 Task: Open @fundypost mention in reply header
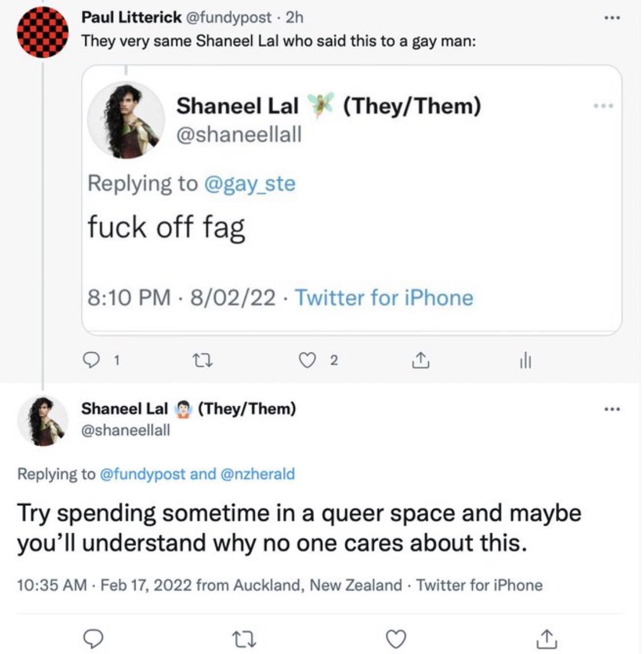pyautogui.click(x=143, y=474)
